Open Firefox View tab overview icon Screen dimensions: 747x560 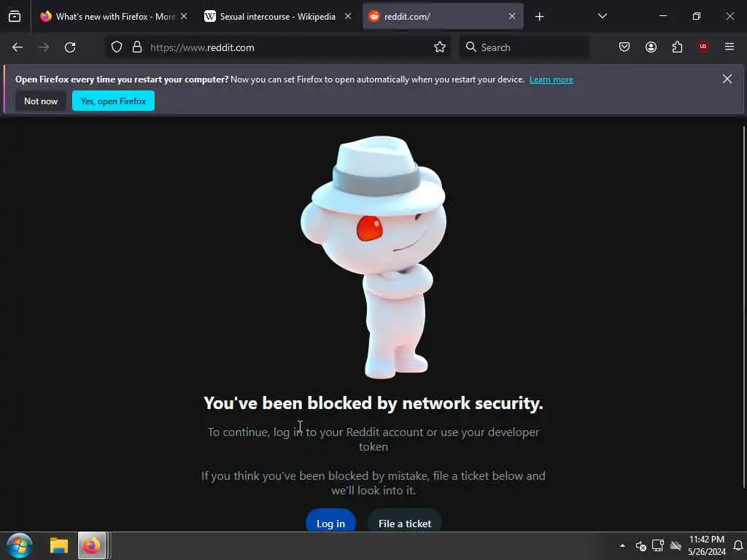[15, 17]
